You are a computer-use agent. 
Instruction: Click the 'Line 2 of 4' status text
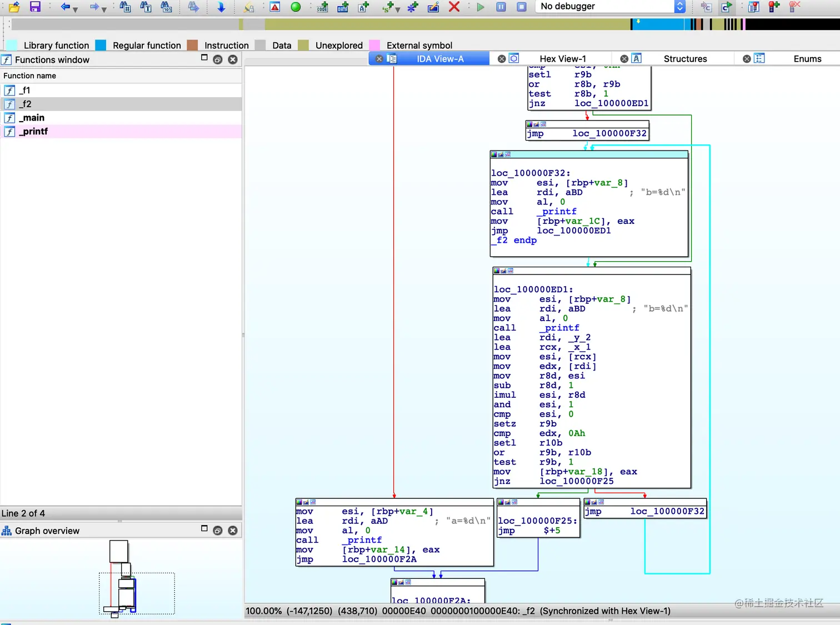(x=23, y=513)
